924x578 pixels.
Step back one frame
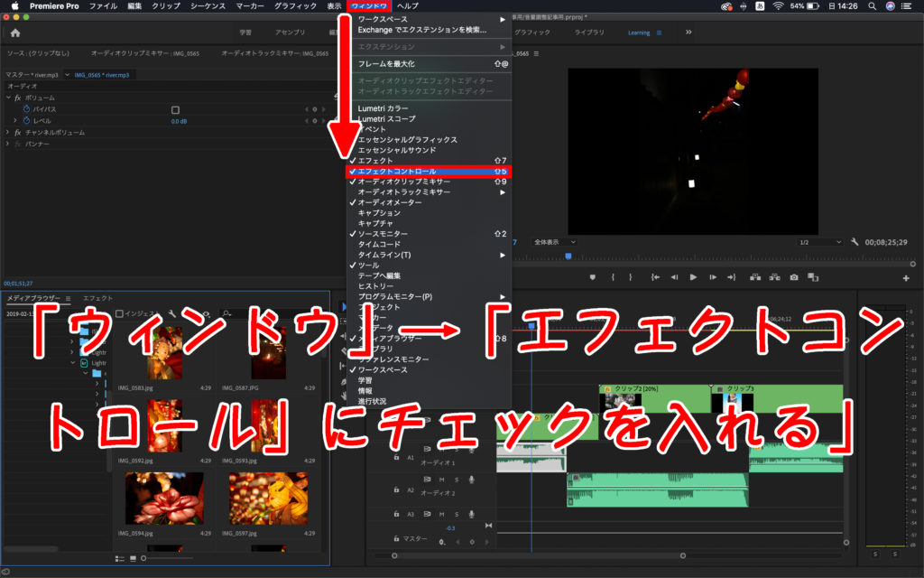click(674, 277)
